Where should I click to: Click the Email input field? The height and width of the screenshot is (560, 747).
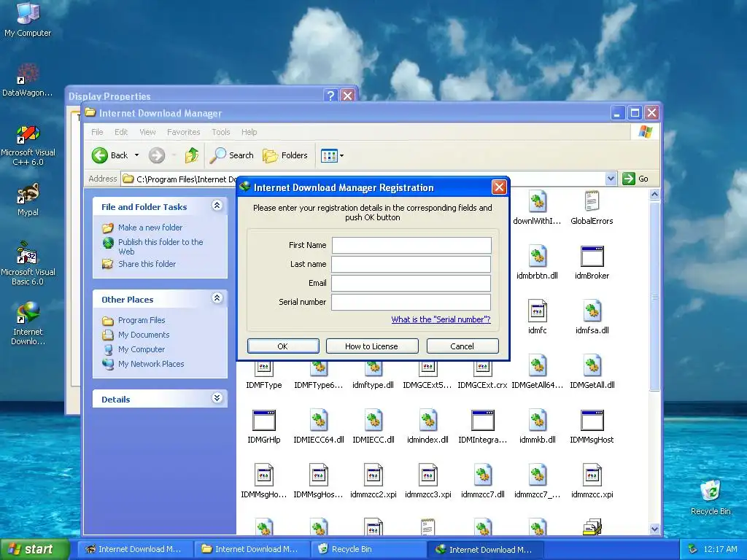[411, 283]
